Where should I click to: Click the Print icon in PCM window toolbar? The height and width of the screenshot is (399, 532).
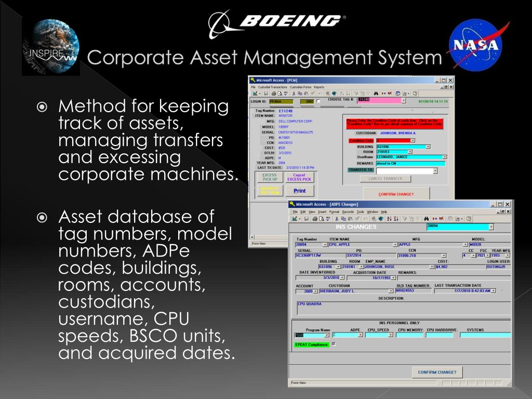click(273, 94)
